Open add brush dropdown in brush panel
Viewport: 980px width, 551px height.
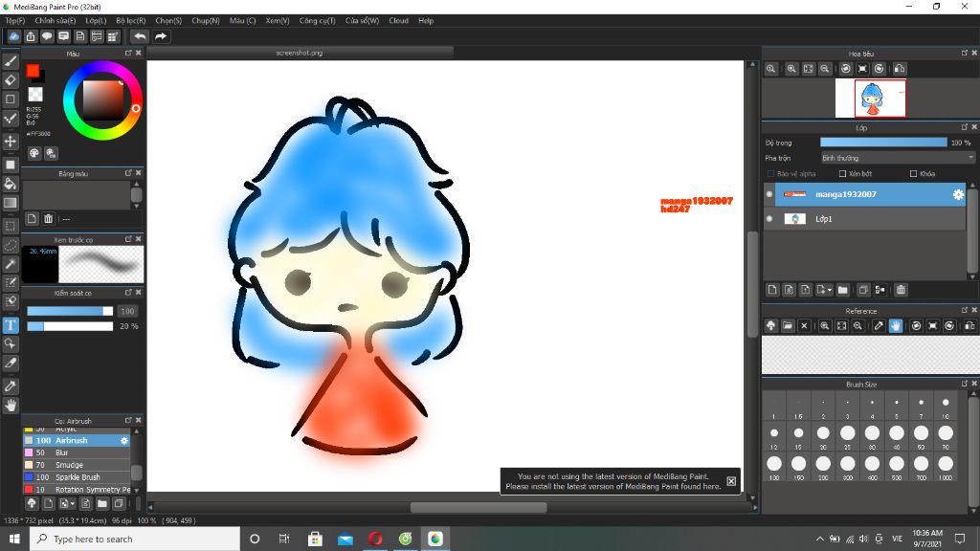click(x=73, y=503)
